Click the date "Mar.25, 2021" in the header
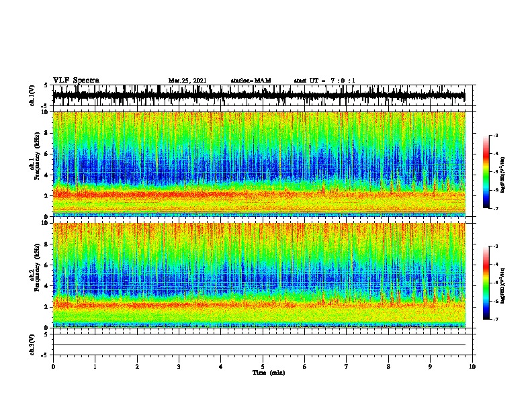 187,81
